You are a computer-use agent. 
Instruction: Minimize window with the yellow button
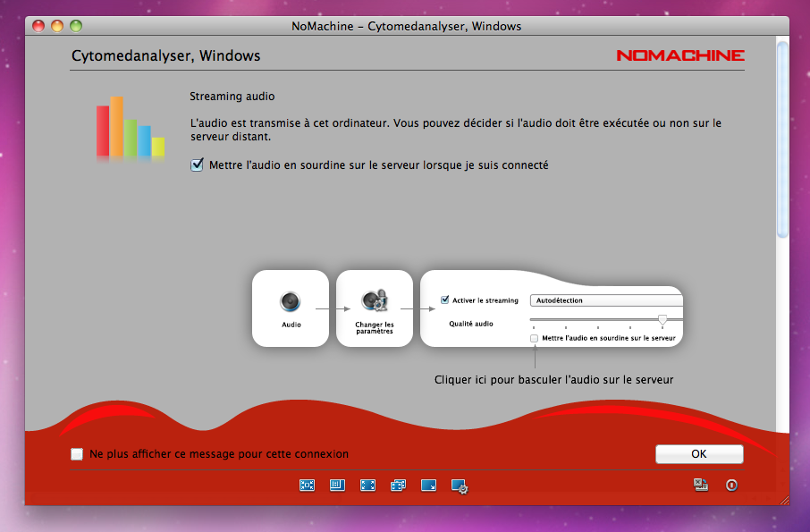pyautogui.click(x=57, y=26)
